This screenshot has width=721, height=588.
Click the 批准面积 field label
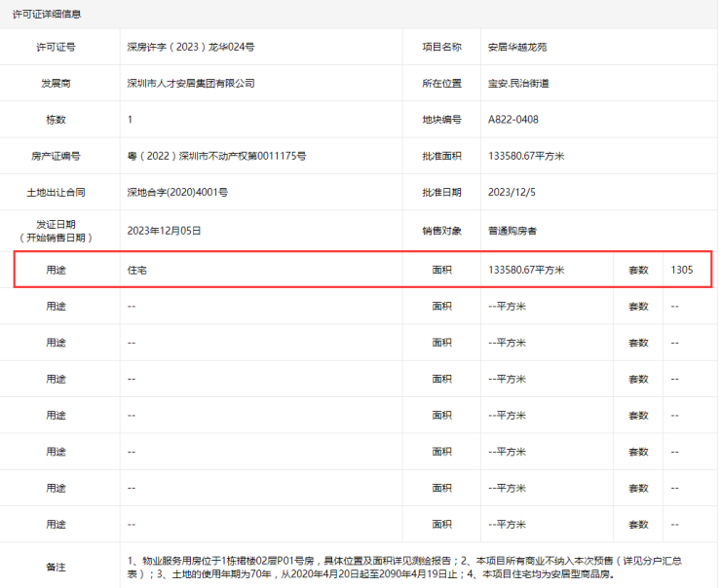click(x=441, y=156)
